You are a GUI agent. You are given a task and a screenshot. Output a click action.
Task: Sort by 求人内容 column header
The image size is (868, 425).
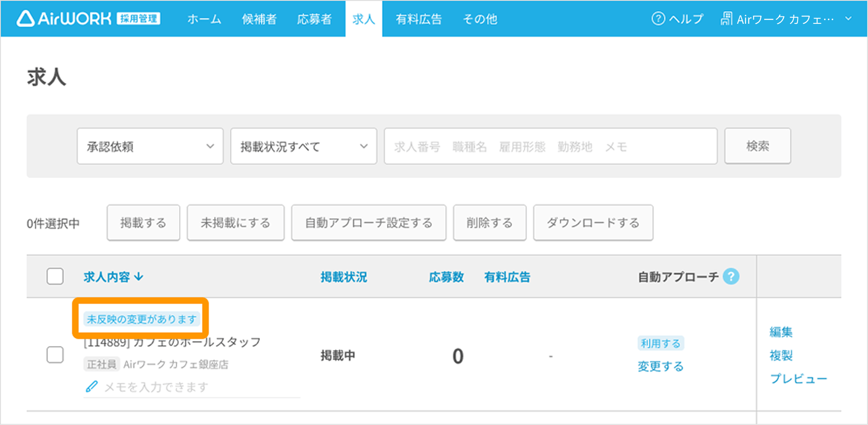click(107, 277)
